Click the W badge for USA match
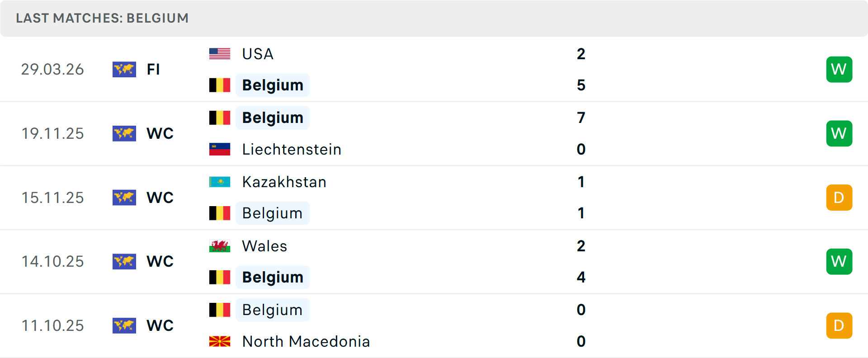 [839, 69]
